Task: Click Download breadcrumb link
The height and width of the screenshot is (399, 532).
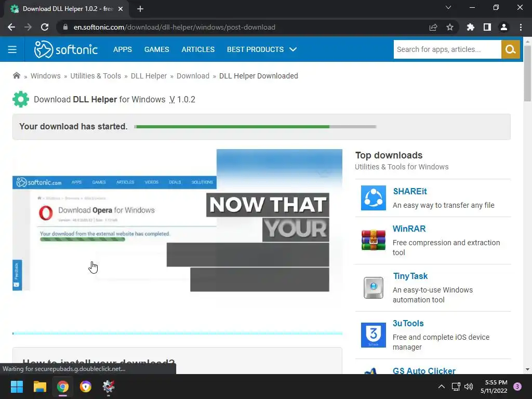Action: tap(193, 76)
